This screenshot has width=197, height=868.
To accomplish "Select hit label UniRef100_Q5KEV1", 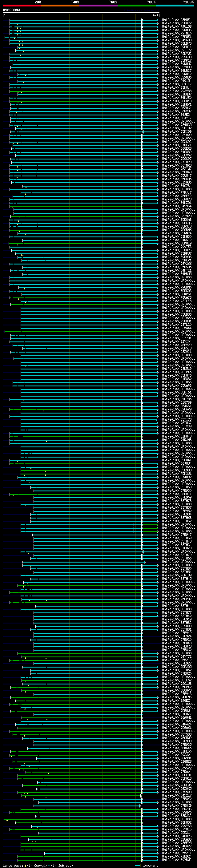I will point(176,260).
